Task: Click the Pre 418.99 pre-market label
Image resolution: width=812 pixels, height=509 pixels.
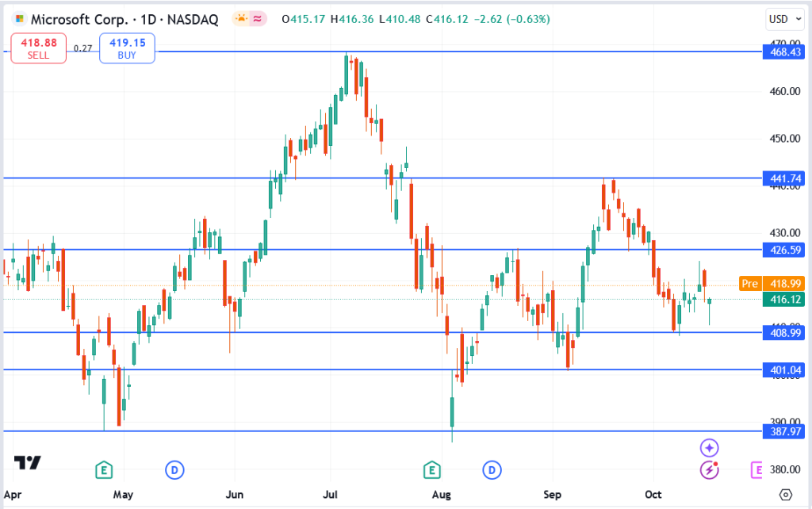Action: tap(772, 284)
